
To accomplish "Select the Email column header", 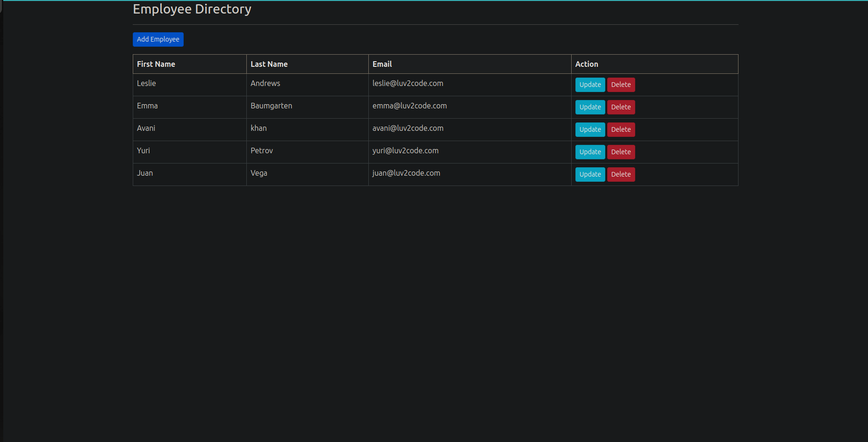I will [x=382, y=64].
